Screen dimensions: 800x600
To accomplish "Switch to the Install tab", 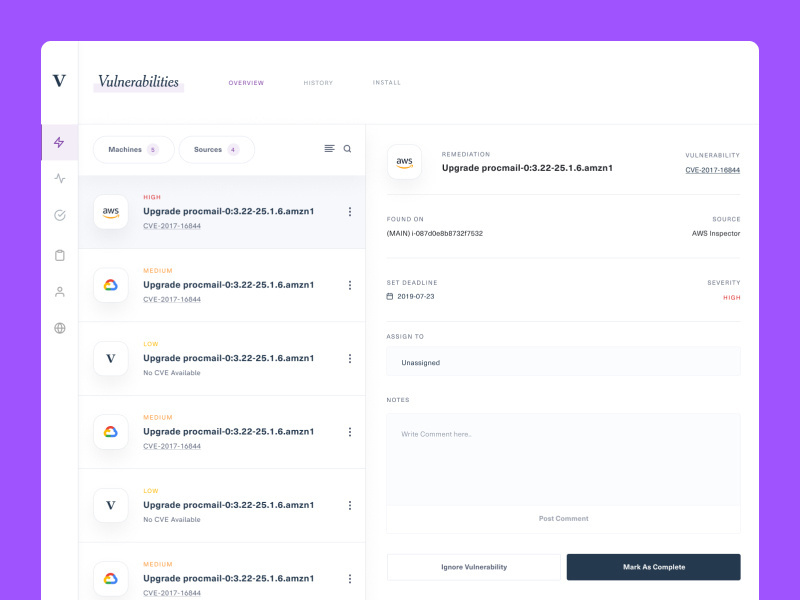I will (x=387, y=83).
